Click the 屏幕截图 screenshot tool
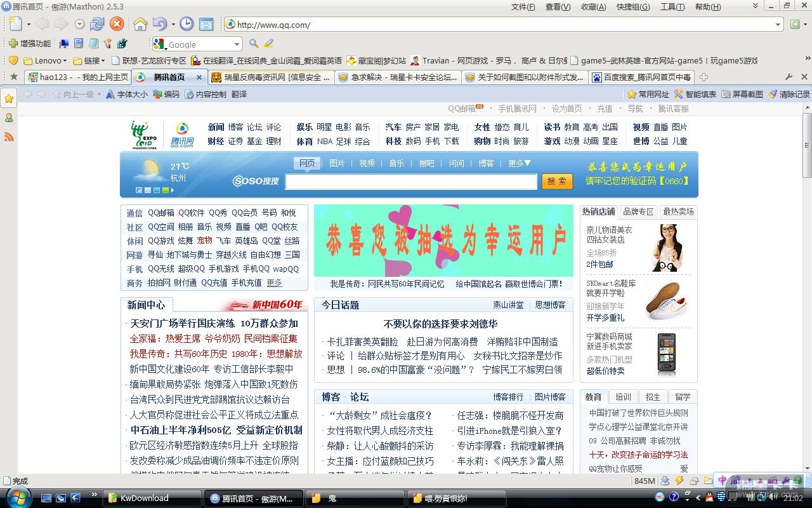This screenshot has width=812, height=508. click(x=742, y=94)
